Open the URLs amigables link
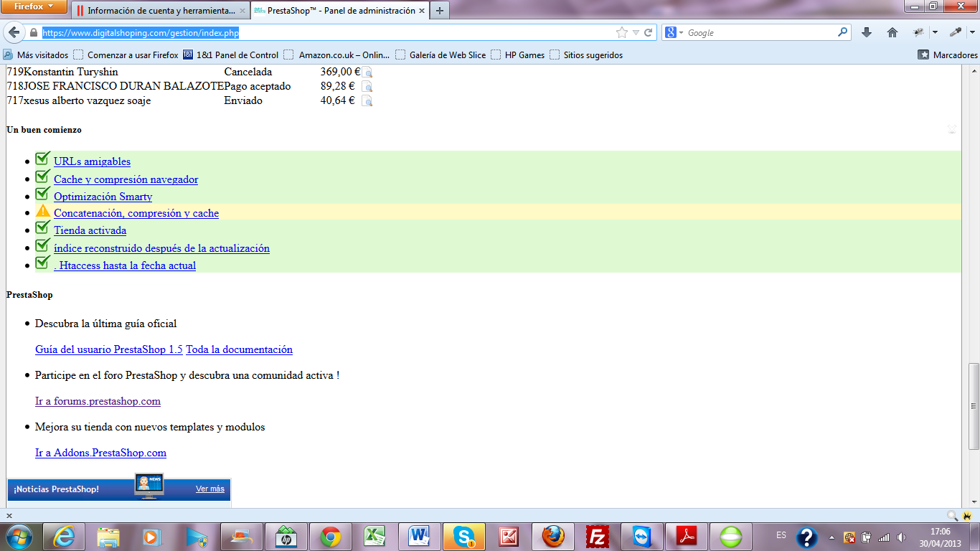The width and height of the screenshot is (980, 551). (92, 161)
